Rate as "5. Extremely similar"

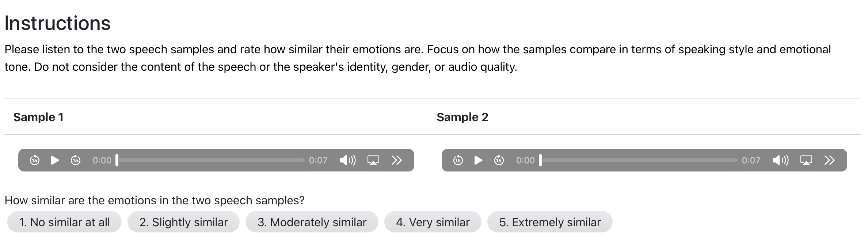click(x=550, y=222)
